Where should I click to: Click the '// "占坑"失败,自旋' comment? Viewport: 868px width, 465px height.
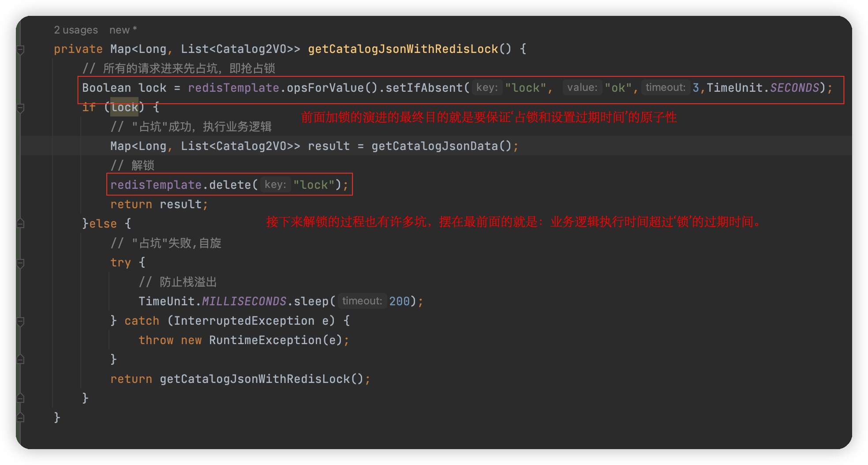click(x=166, y=243)
